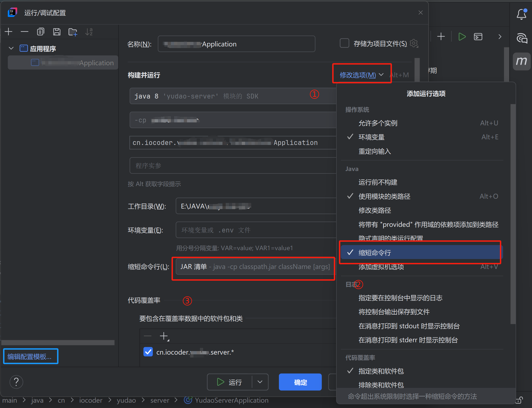Open 编辑配置模板 link
The height and width of the screenshot is (408, 532).
click(x=30, y=356)
